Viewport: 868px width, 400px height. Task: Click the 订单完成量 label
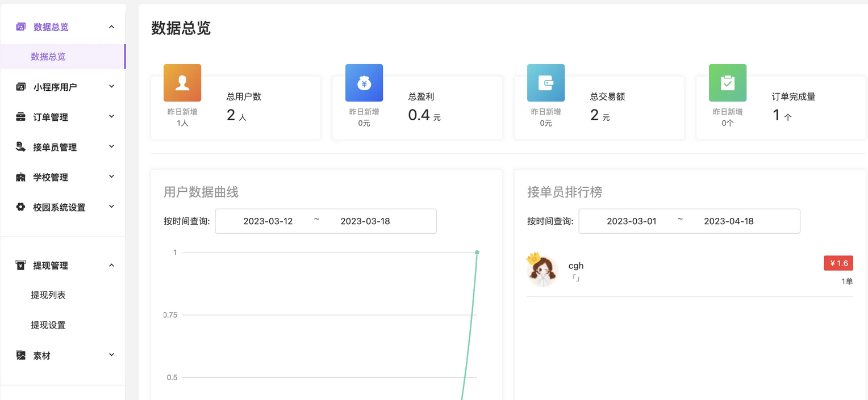[794, 96]
